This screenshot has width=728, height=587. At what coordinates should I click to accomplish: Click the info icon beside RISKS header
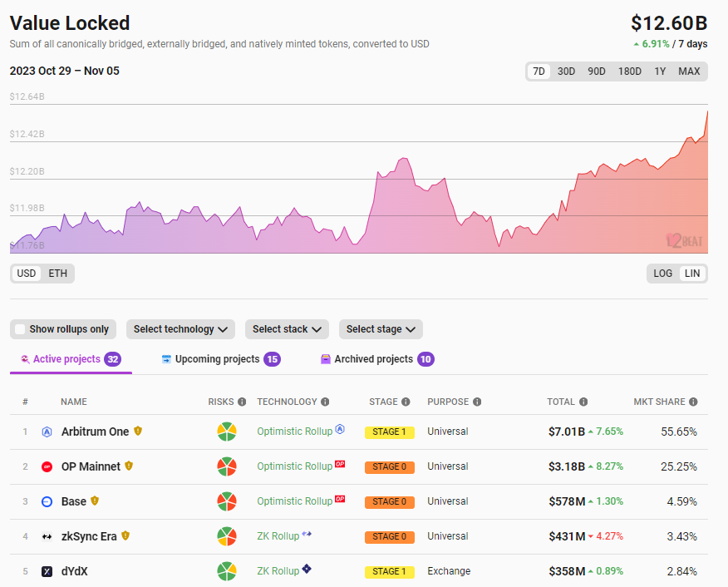[242, 402]
